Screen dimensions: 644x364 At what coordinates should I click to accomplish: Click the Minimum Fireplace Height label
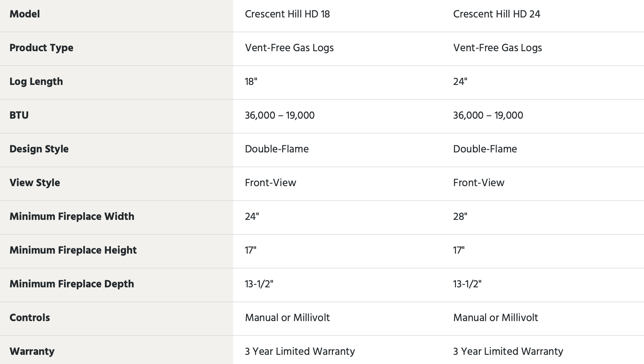point(73,250)
